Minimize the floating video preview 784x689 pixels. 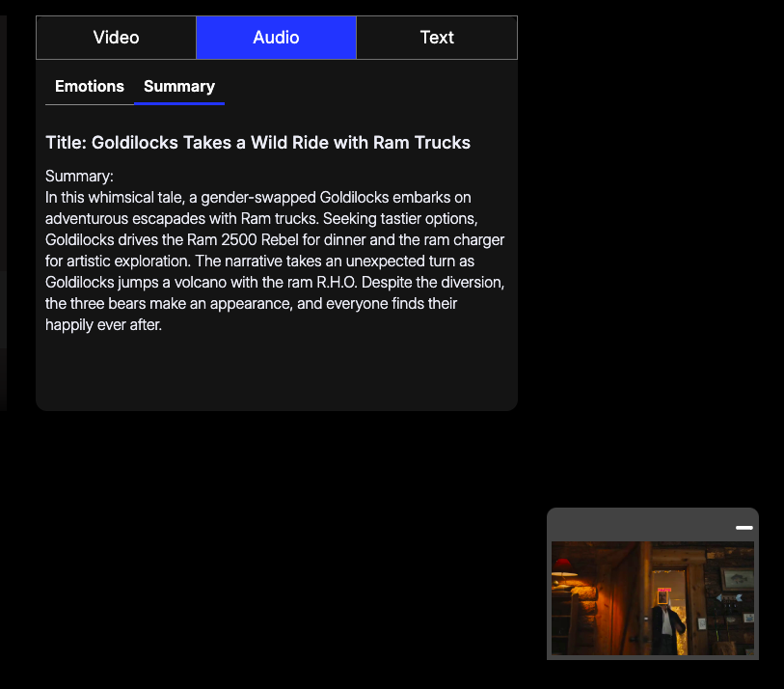click(744, 528)
